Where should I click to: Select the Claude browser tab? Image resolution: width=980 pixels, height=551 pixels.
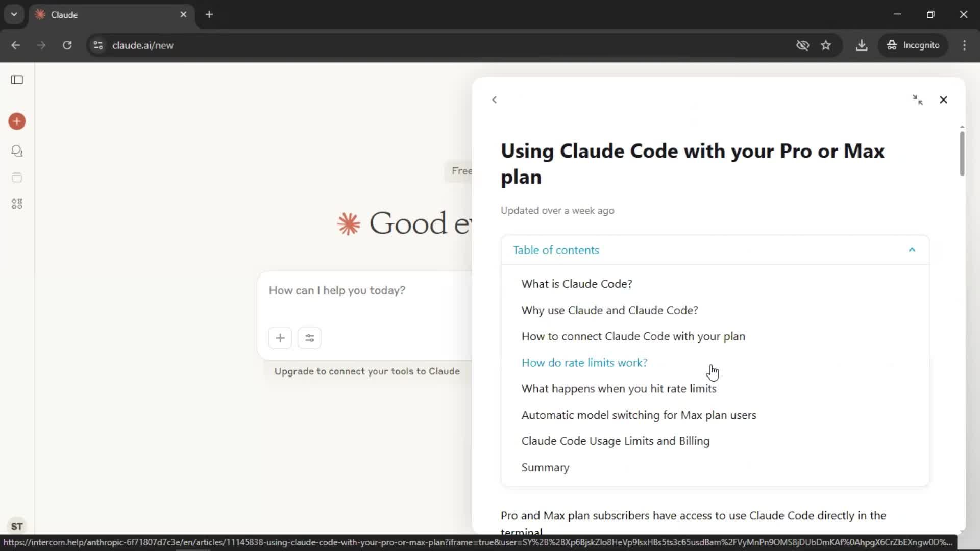point(111,14)
